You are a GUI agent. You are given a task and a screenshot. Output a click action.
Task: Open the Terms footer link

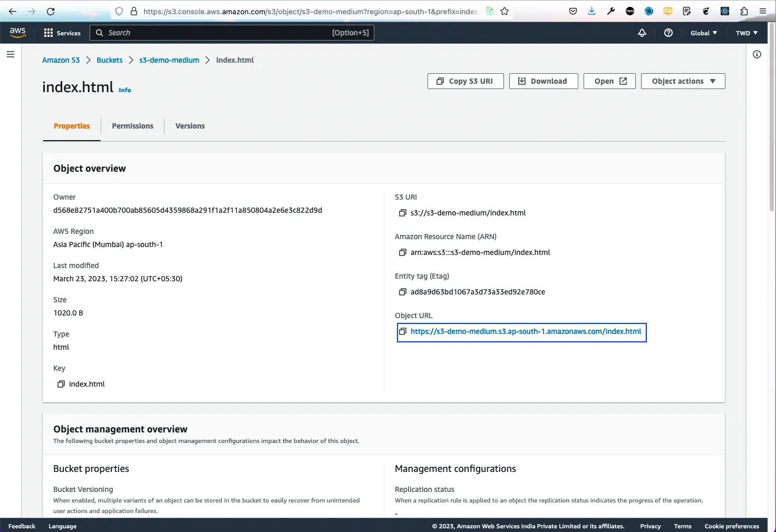click(x=683, y=526)
